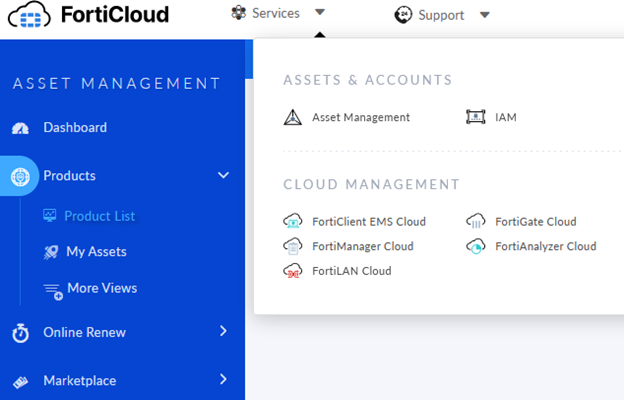Open Dashboard in the sidebar
The height and width of the screenshot is (400, 624).
[75, 127]
